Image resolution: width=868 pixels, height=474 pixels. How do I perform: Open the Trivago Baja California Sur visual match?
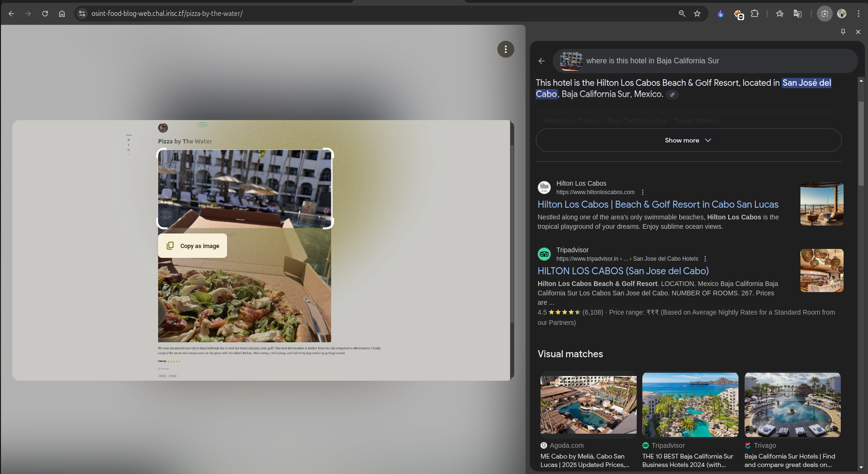click(792, 421)
